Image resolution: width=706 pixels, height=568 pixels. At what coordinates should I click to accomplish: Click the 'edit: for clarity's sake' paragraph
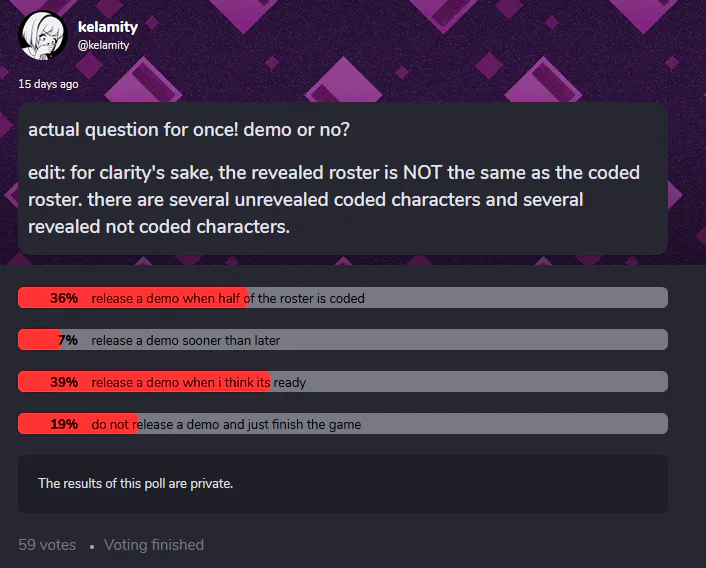point(334,199)
